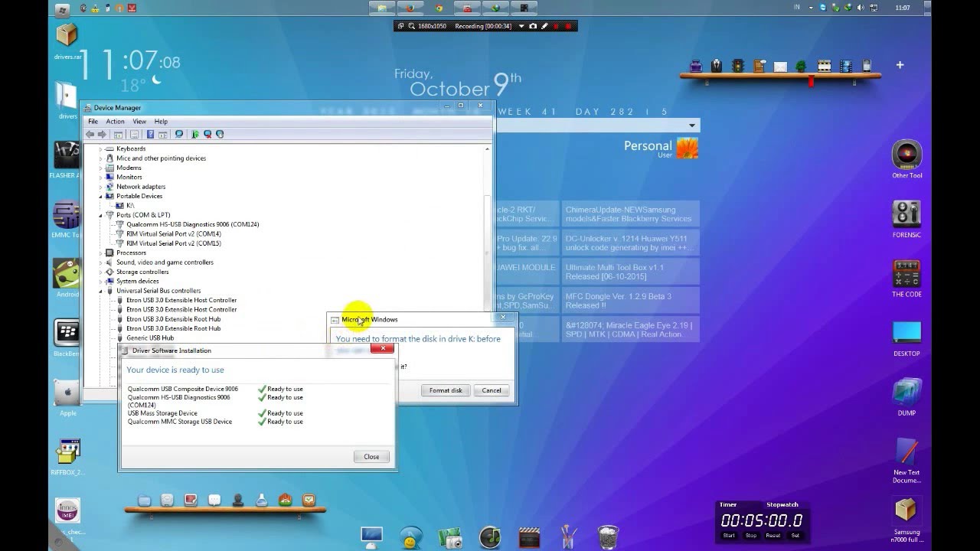Click Start on the timer widget
980x551 pixels.
click(729, 535)
